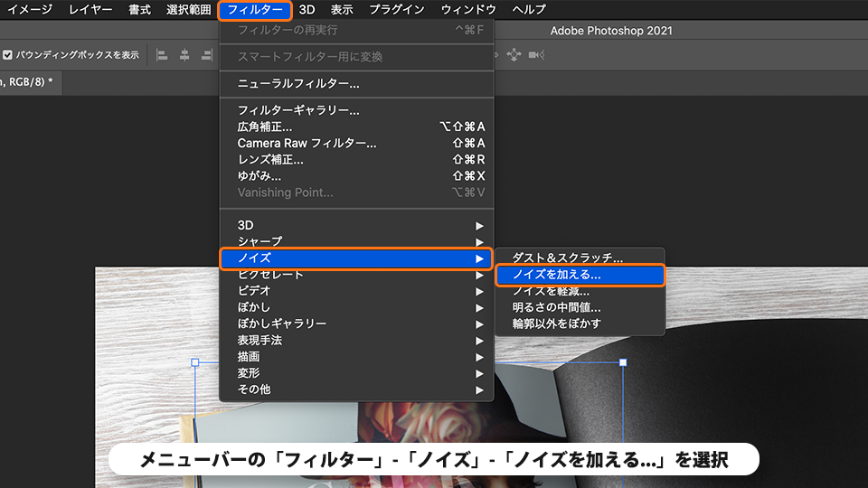The width and height of the screenshot is (868, 488).
Task: Expand the ぼかし submenu
Action: point(356,307)
